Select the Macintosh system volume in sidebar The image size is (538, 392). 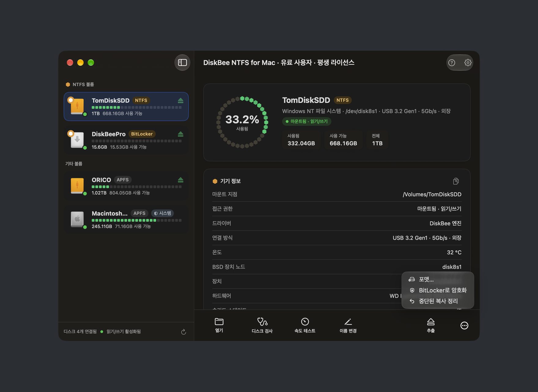(126, 220)
